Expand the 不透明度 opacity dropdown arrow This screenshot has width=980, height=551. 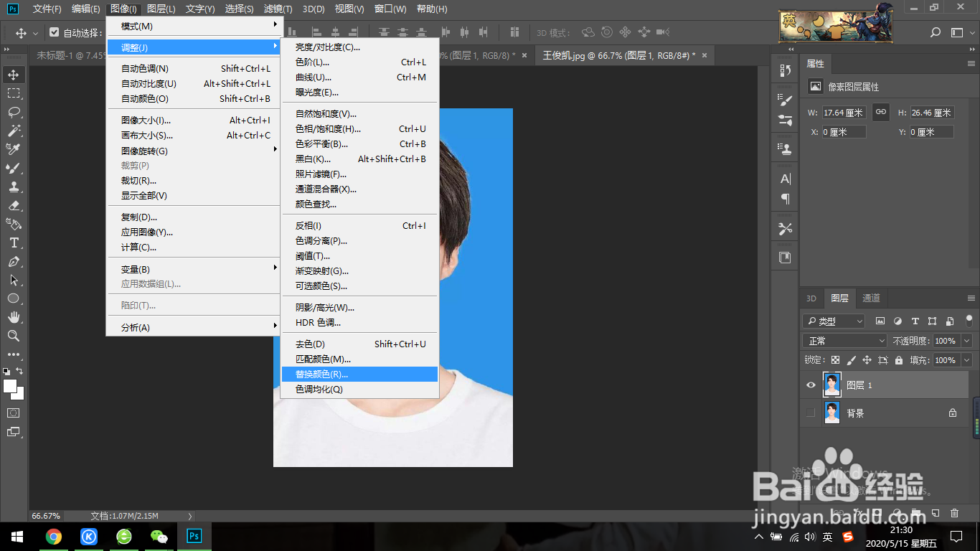(x=966, y=341)
